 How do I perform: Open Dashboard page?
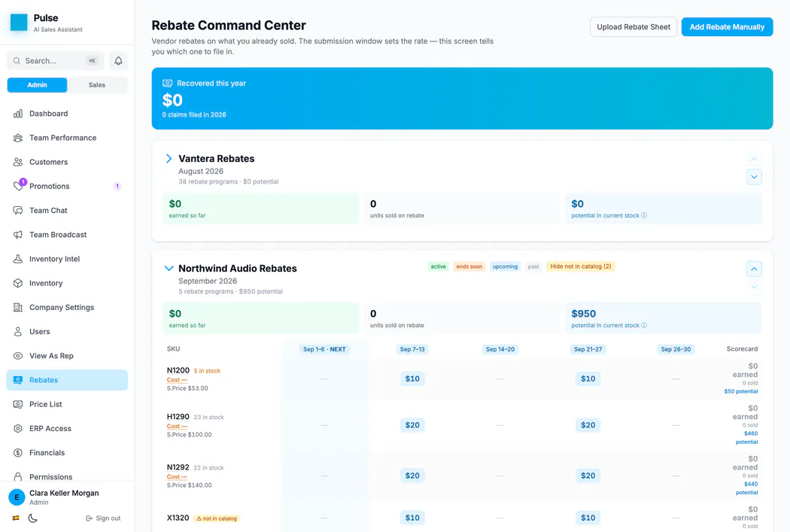click(x=67, y=114)
